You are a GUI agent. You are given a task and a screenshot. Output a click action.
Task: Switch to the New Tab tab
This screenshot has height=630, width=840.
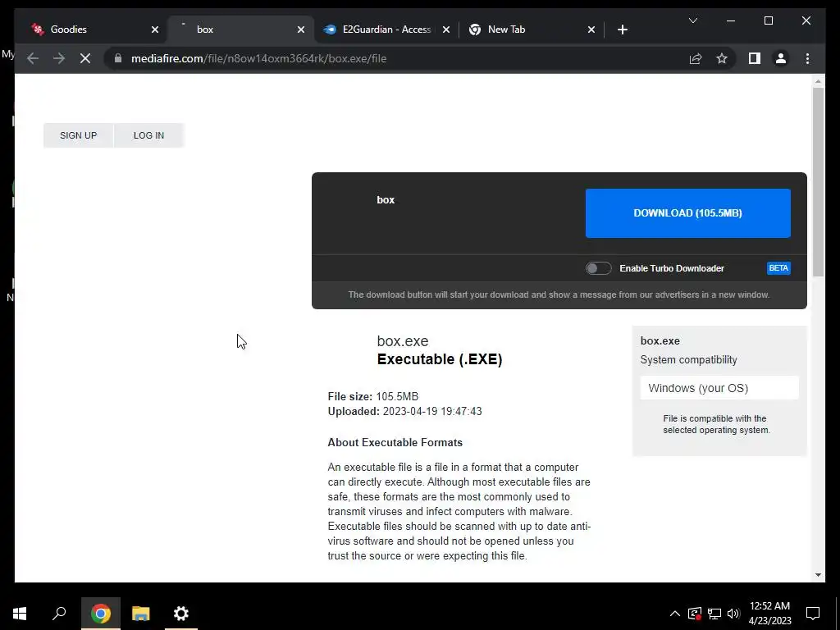tap(531, 30)
